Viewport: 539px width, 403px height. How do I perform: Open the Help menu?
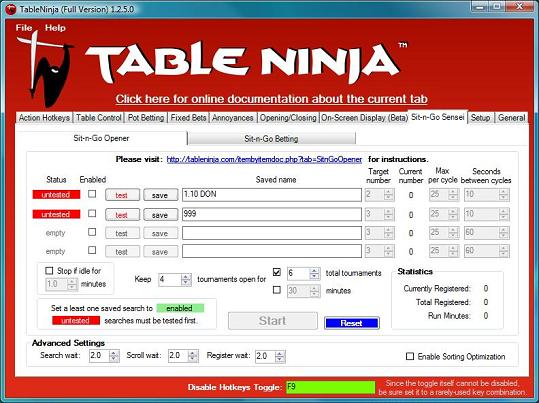pyautogui.click(x=55, y=28)
